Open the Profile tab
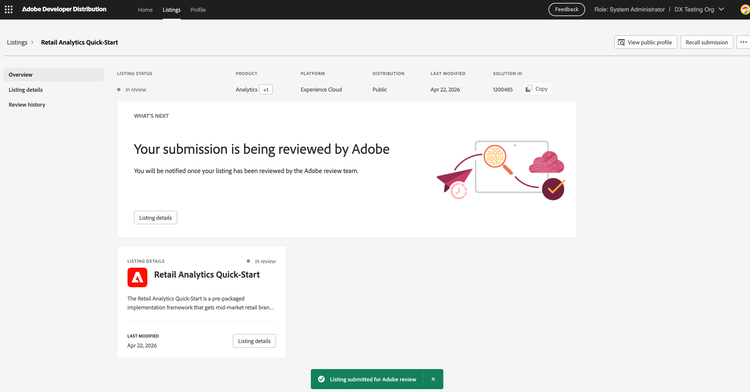 coord(198,10)
